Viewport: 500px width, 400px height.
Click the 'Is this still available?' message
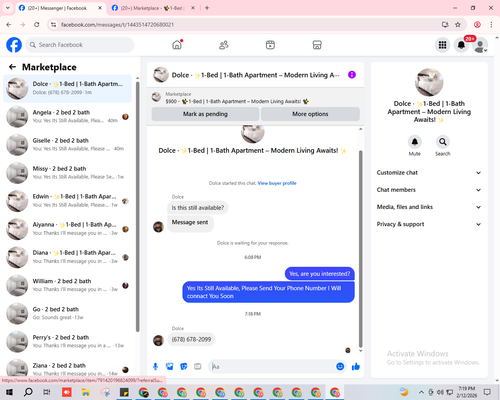click(x=198, y=208)
